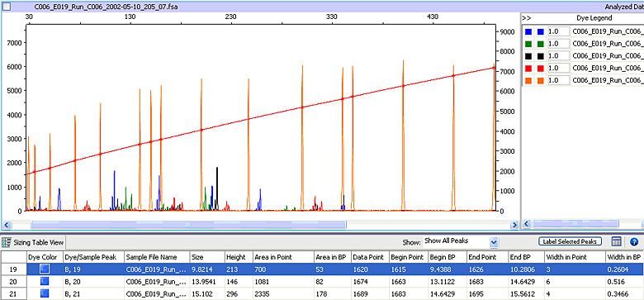This screenshot has width=644, height=300.
Task: Click the red swatch adjacent to its 1.0 field
Action: pyautogui.click(x=541, y=68)
